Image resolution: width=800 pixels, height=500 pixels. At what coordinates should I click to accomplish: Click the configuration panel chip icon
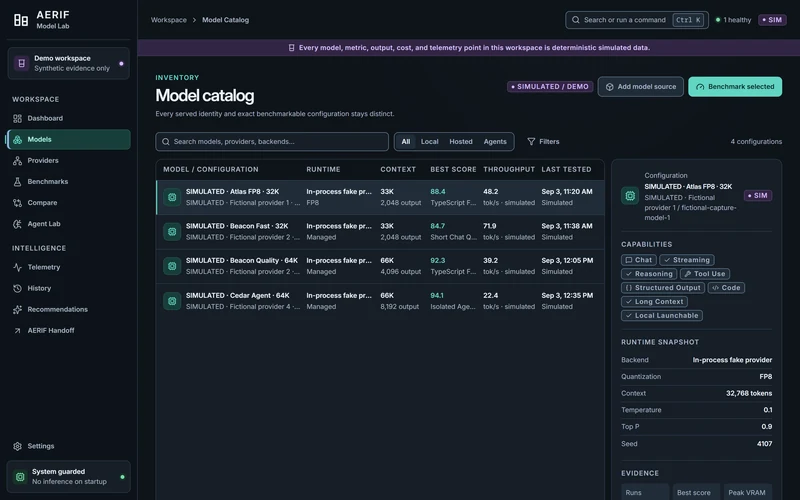630,196
